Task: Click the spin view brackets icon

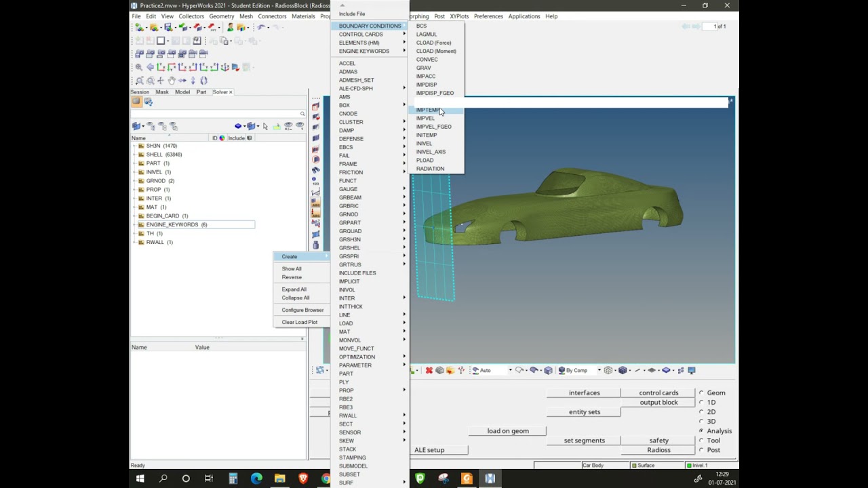Action: (203, 80)
